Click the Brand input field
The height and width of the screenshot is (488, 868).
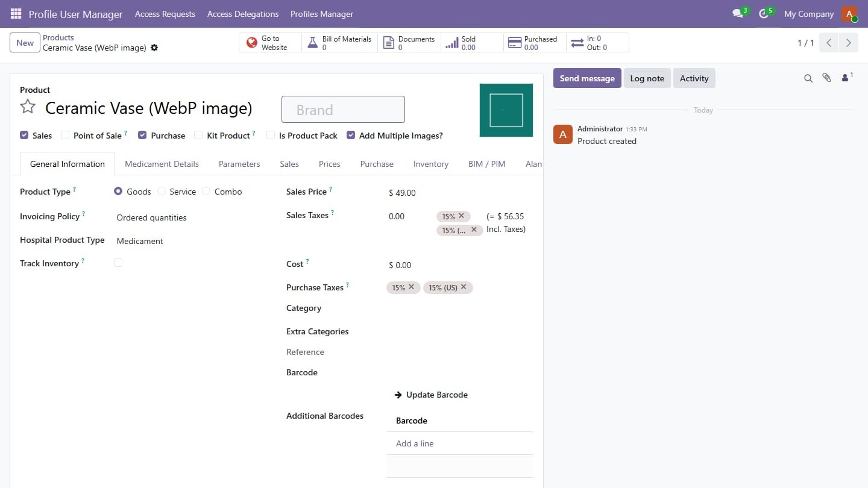pos(343,110)
